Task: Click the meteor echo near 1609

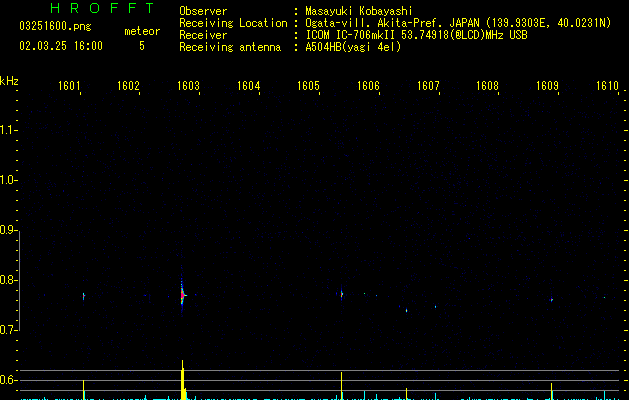Action: [x=552, y=300]
